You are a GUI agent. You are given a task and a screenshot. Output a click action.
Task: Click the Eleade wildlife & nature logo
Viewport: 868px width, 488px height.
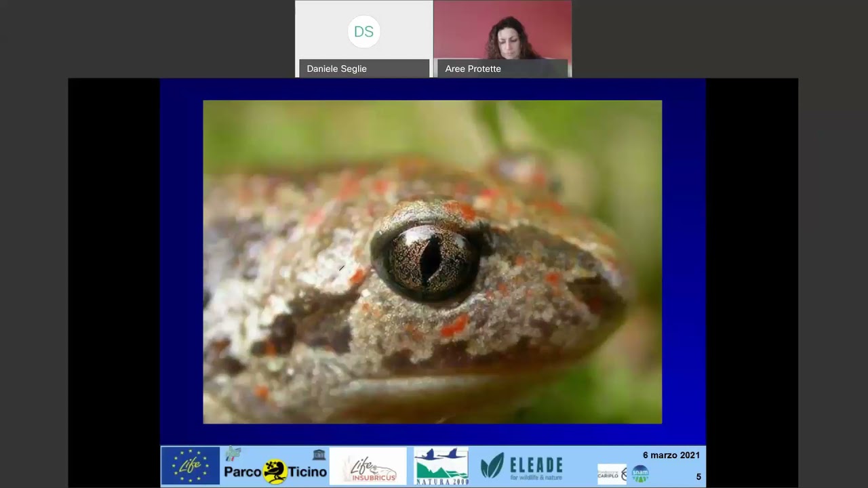pos(521,466)
